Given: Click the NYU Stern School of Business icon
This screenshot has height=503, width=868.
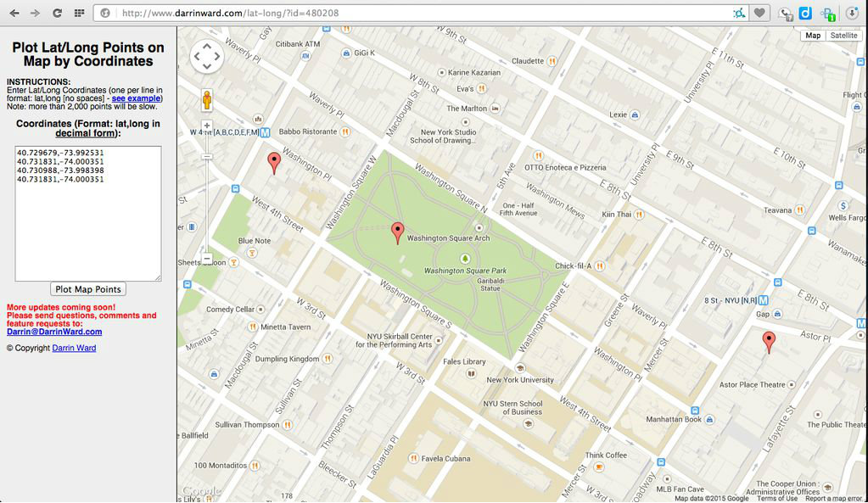Looking at the screenshot, I should [528, 424].
